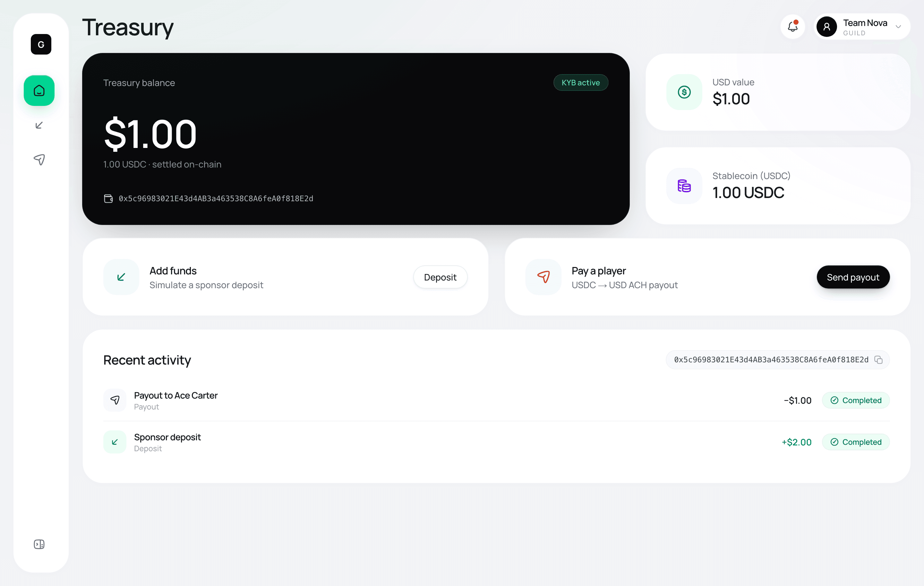Click the 'USD value' label
Image resolution: width=924 pixels, height=586 pixels.
click(x=733, y=82)
